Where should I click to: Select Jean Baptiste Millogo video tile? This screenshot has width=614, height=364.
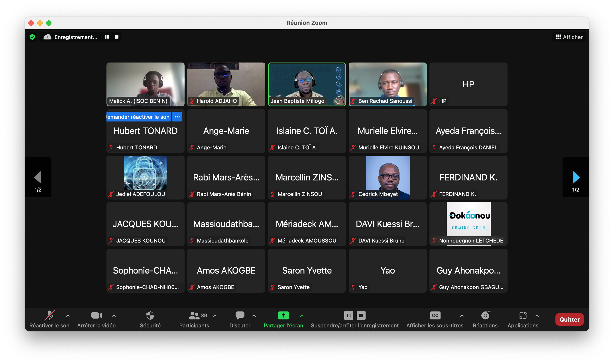click(x=307, y=84)
